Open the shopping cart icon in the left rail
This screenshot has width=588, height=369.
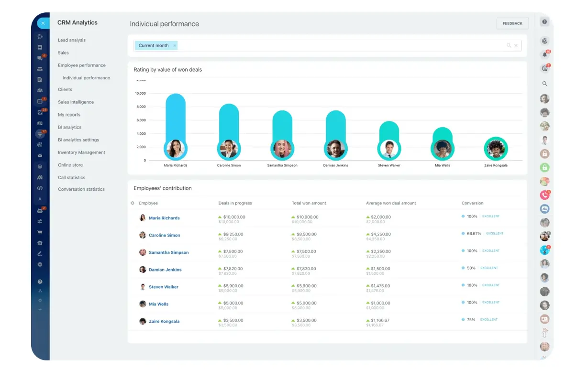(x=40, y=232)
